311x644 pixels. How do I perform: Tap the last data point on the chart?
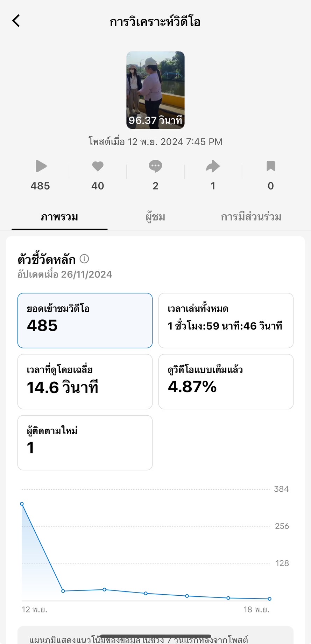point(269,599)
